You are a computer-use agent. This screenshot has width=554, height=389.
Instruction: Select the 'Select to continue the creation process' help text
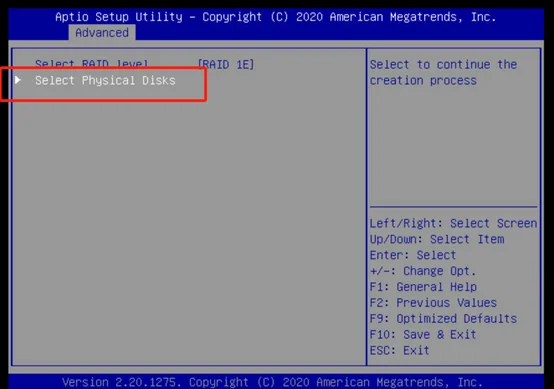(x=443, y=72)
